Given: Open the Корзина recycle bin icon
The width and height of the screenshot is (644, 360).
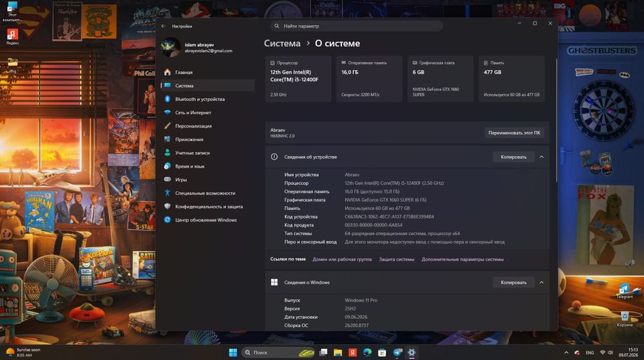Looking at the screenshot, I should click(624, 319).
